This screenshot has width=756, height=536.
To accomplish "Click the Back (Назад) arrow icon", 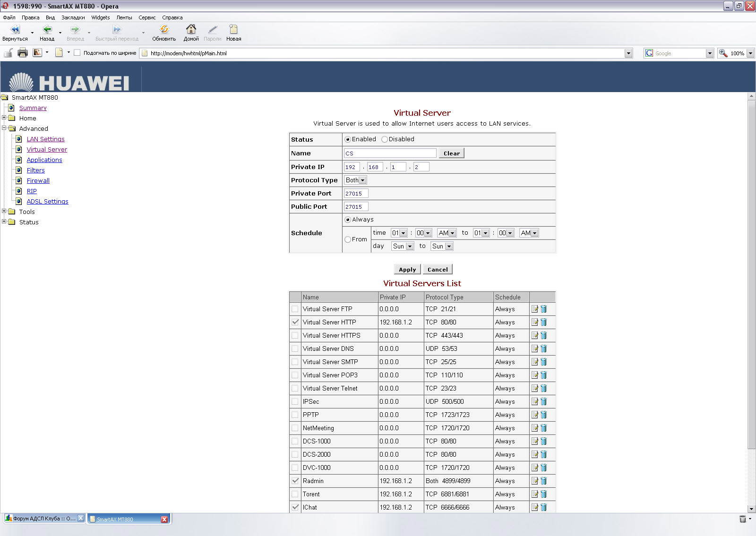I will coord(47,30).
